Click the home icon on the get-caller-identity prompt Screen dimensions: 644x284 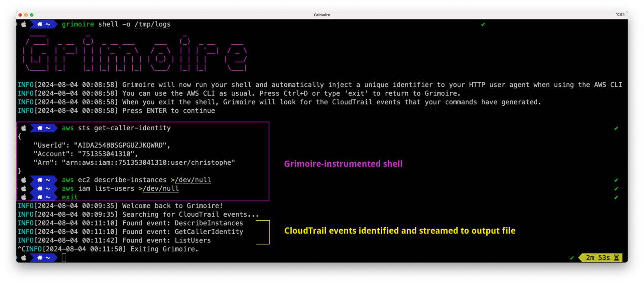[40, 128]
